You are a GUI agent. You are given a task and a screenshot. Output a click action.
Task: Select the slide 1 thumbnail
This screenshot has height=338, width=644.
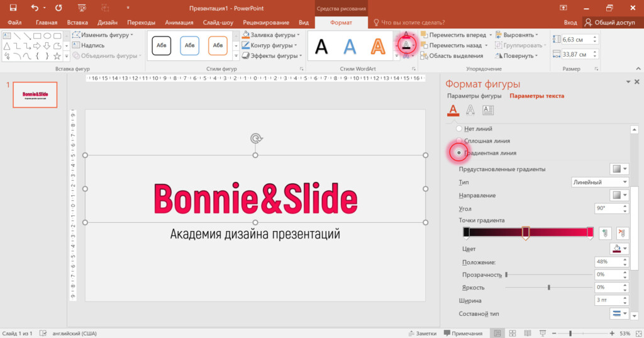coord(35,95)
